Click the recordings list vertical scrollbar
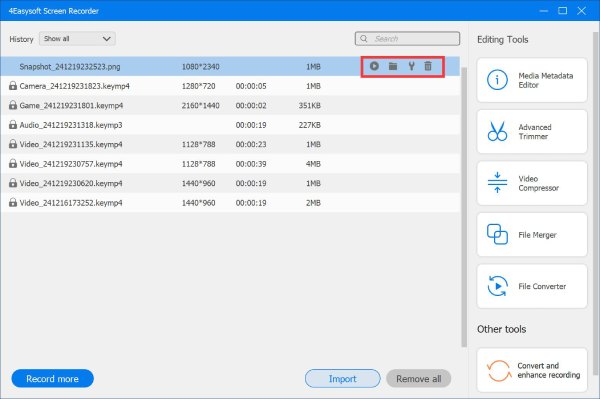The width and height of the screenshot is (600, 399). pos(464,207)
